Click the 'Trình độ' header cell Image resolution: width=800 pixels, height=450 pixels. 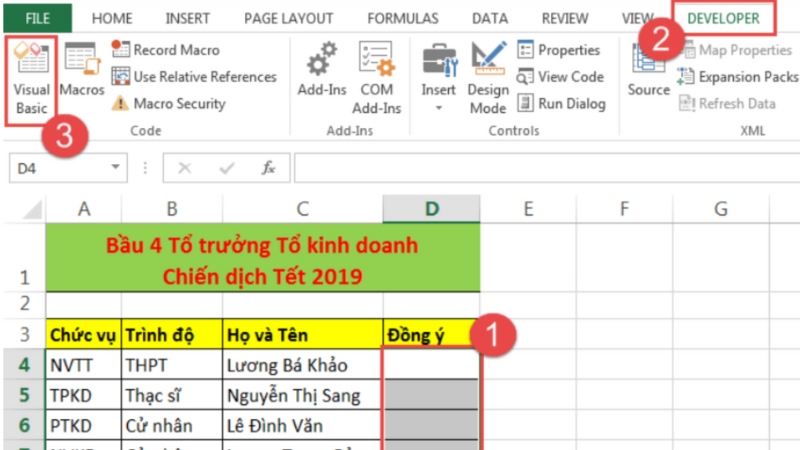(172, 334)
